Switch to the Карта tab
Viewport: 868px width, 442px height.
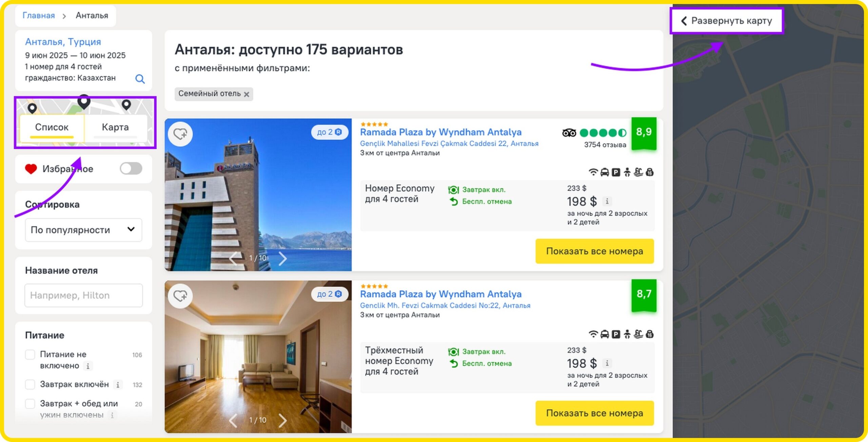pos(115,128)
